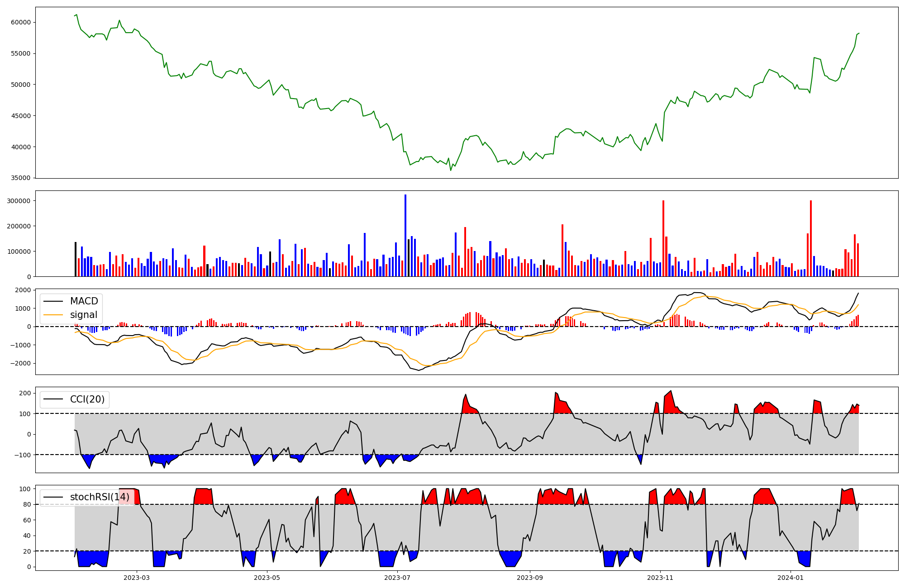
Task: Click the 60 stochRSI axis label
Action: tap(27, 520)
